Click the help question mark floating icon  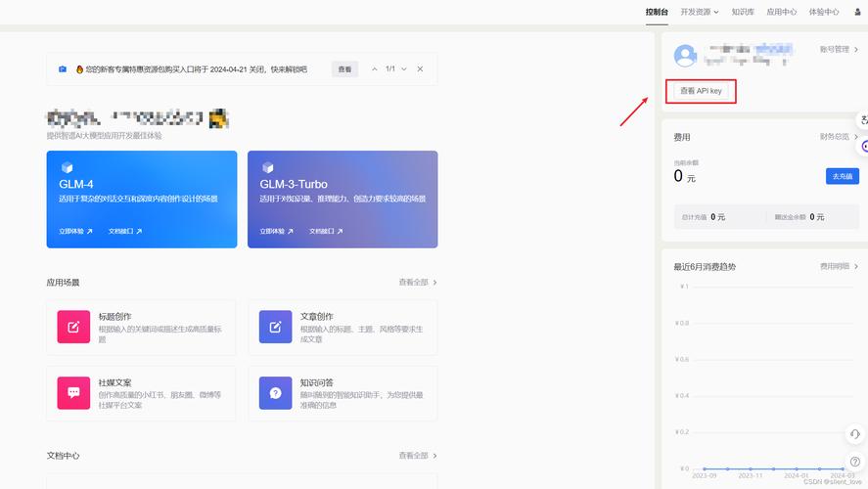(x=855, y=461)
